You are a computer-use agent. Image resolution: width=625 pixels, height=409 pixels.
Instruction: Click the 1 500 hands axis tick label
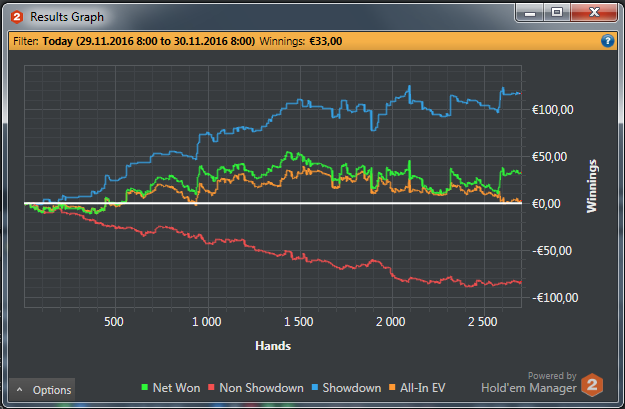[x=299, y=322]
